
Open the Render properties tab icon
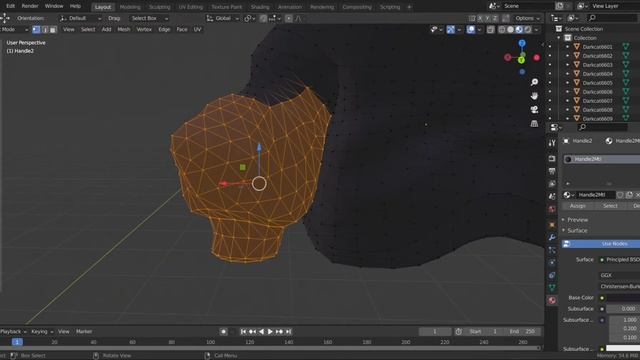[x=552, y=158]
